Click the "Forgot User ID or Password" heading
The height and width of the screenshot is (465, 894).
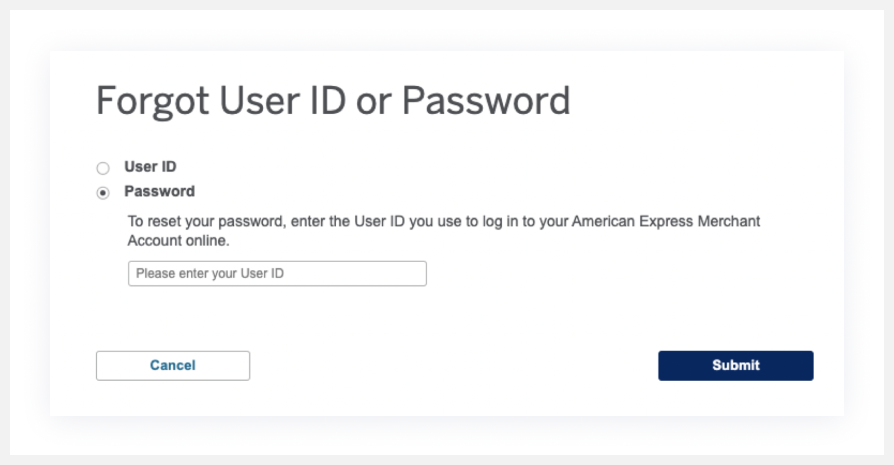tap(333, 102)
